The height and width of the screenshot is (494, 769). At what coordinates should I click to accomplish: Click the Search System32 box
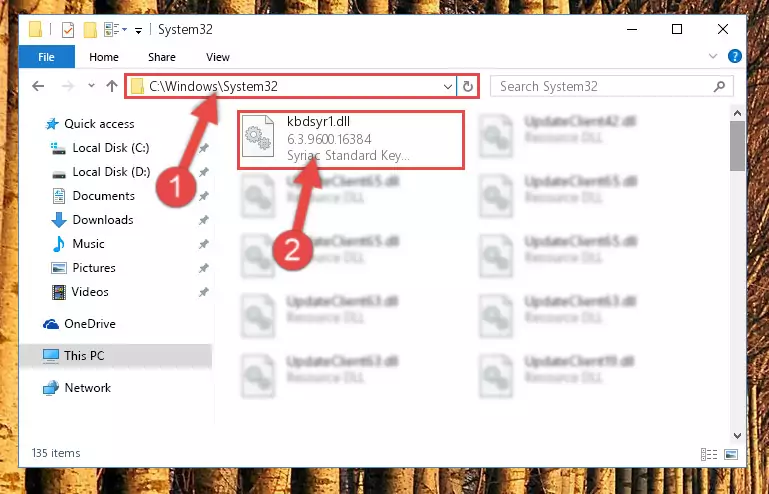click(x=612, y=86)
